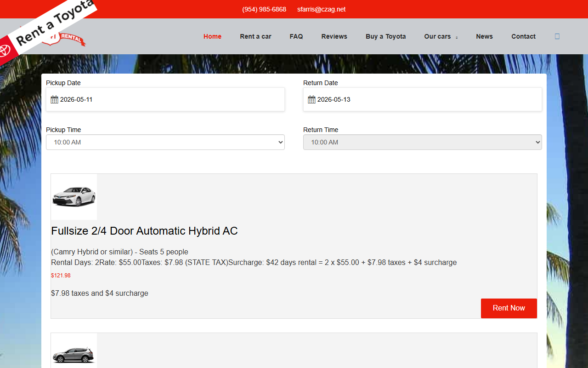Click the Fullsize 2/4 Door Automatic Hybrid AC heading

(x=144, y=231)
